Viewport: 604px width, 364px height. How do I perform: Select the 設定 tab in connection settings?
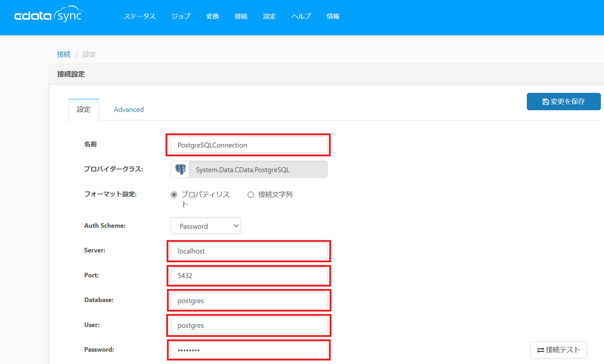tap(84, 109)
